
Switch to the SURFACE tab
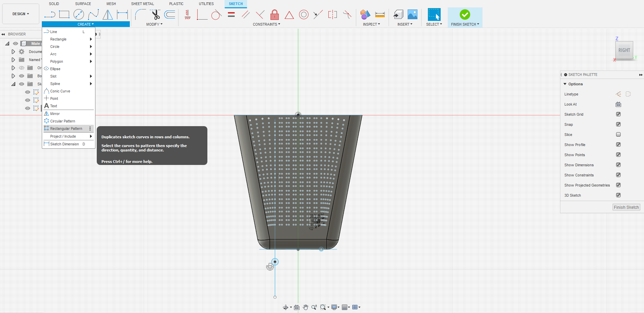coord(83,4)
